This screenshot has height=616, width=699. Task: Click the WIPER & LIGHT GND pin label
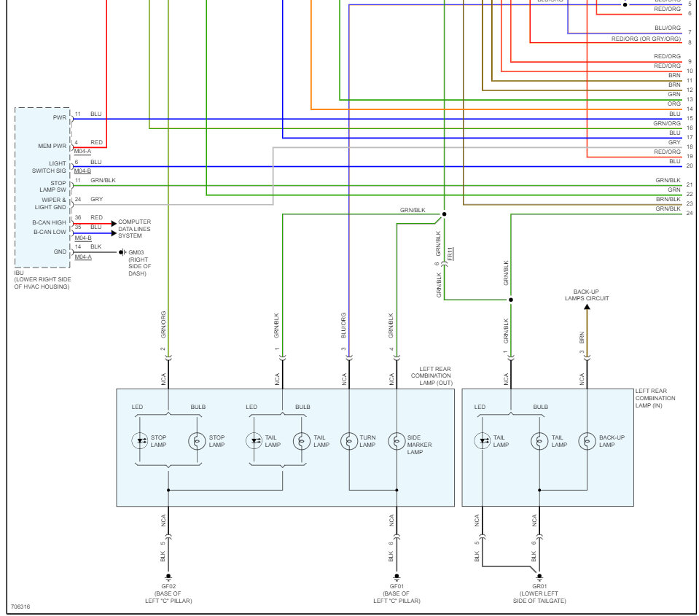[x=50, y=203]
